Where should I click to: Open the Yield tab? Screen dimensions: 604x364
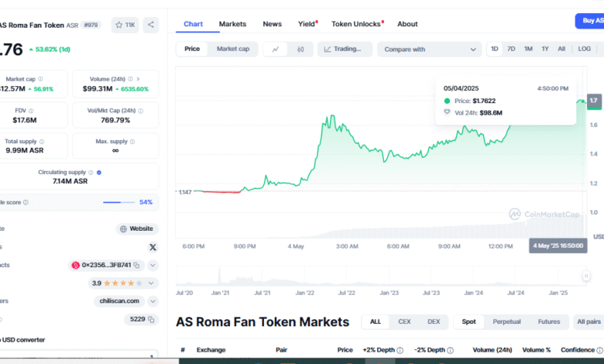(x=307, y=24)
